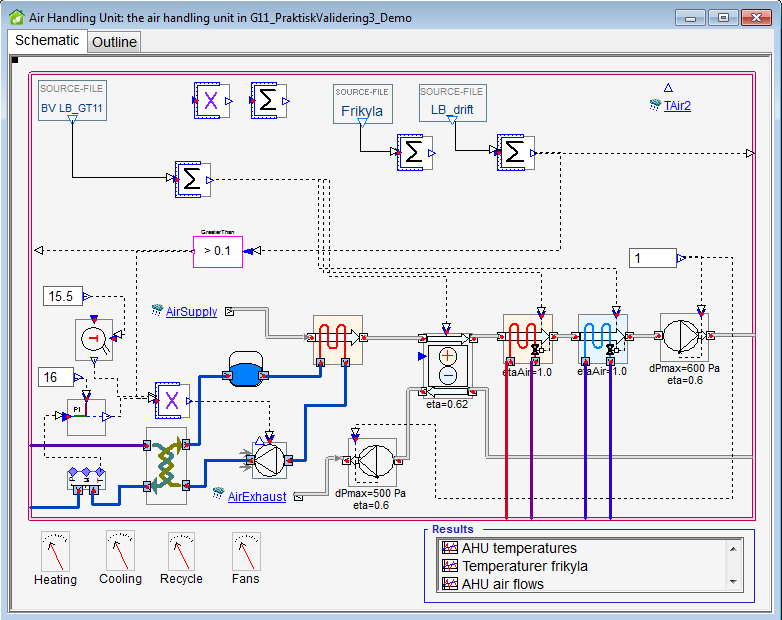Open the AirSupply link

pos(192,312)
